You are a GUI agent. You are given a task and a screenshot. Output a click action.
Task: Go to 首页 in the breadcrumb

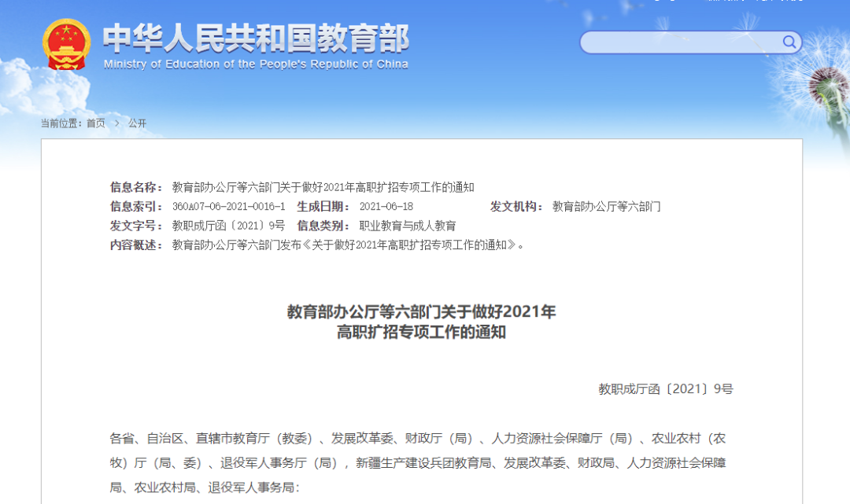click(95, 123)
